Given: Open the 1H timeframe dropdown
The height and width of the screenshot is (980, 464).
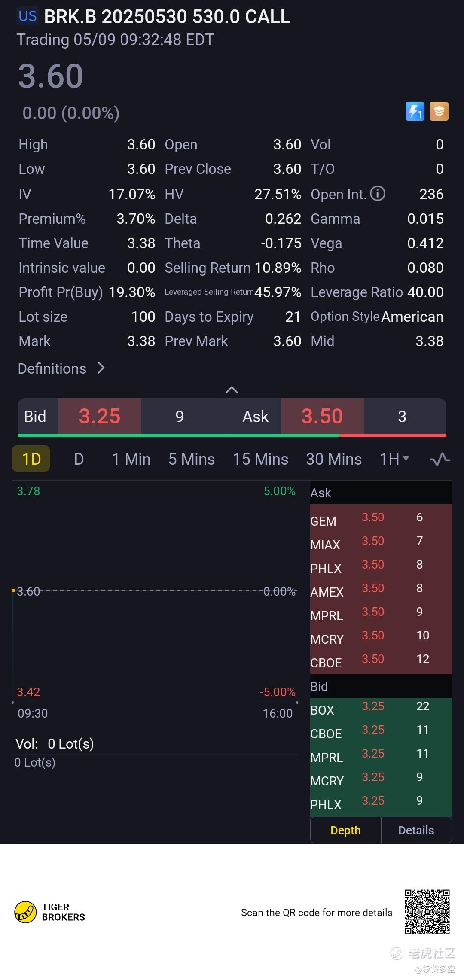Looking at the screenshot, I should 394,459.
